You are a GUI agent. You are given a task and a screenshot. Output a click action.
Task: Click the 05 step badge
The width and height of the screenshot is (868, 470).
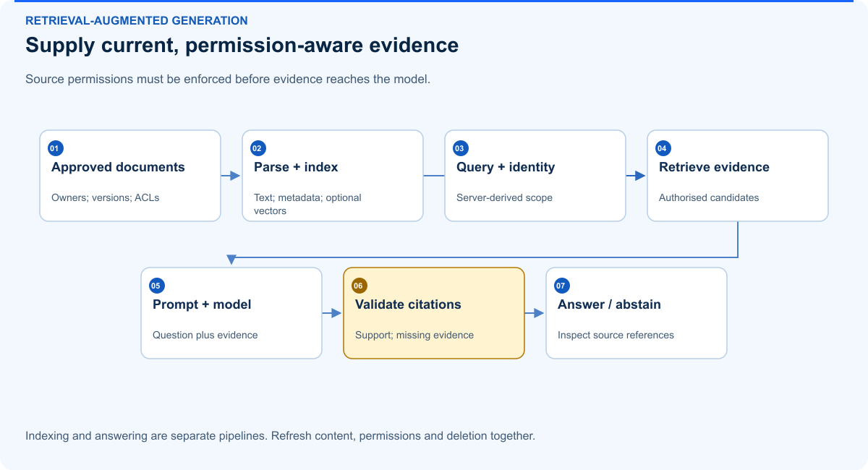tap(156, 286)
